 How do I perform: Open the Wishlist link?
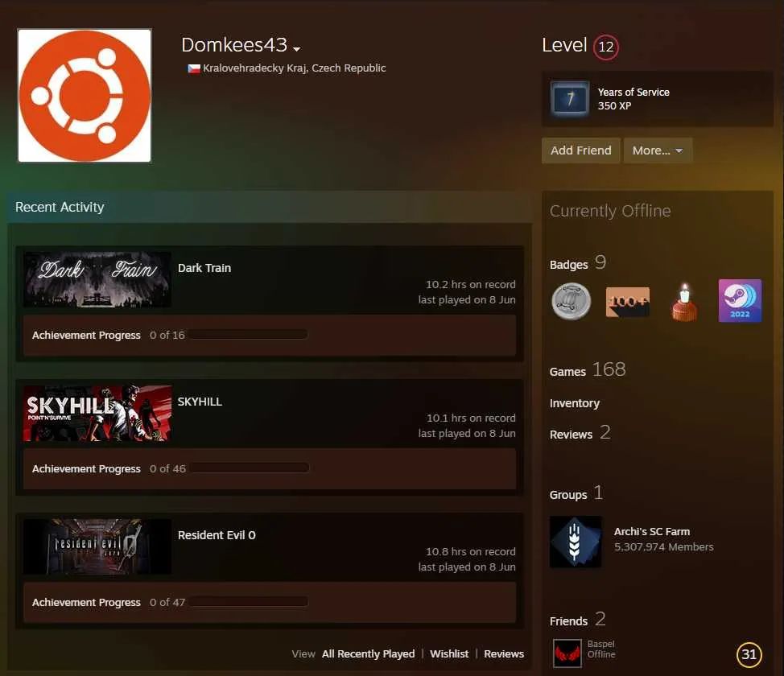tap(449, 654)
